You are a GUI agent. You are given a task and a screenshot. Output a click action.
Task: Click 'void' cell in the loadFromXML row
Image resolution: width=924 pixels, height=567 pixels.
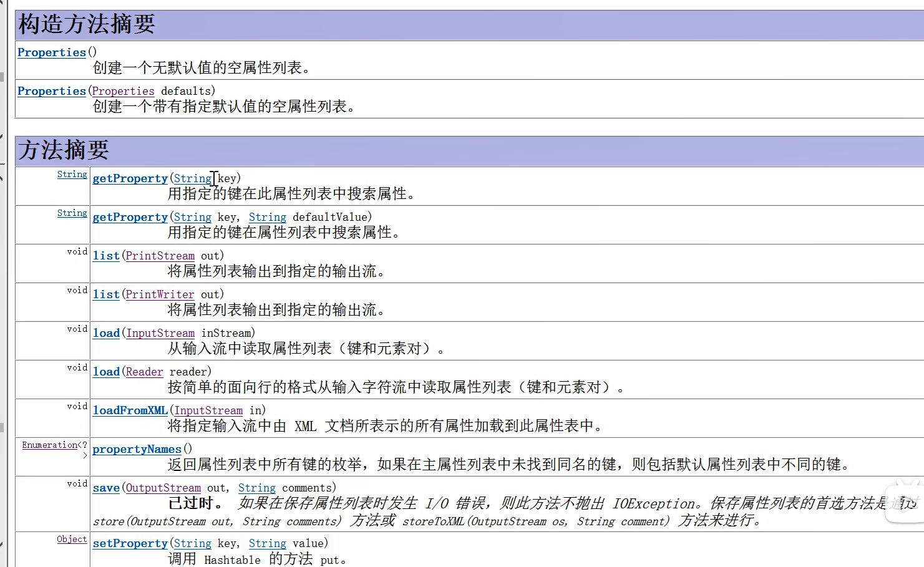(77, 407)
